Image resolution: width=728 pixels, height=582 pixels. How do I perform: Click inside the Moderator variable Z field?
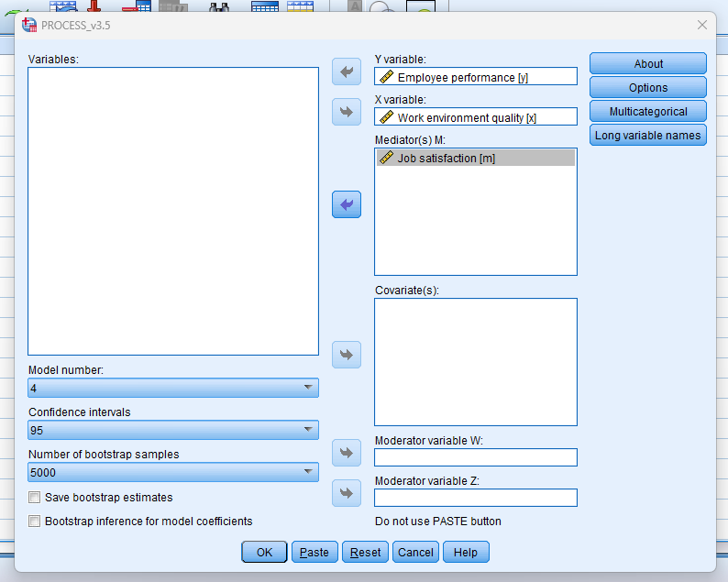tap(476, 498)
